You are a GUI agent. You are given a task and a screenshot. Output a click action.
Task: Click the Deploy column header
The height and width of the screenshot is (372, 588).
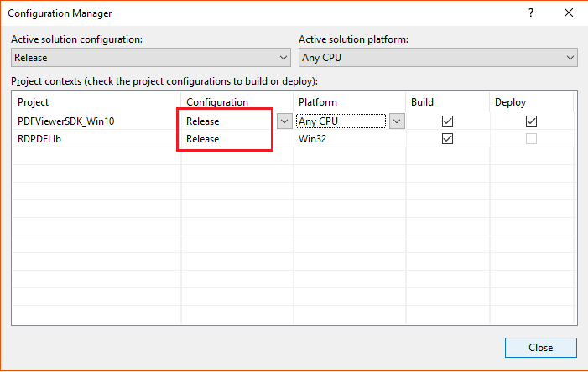point(530,101)
